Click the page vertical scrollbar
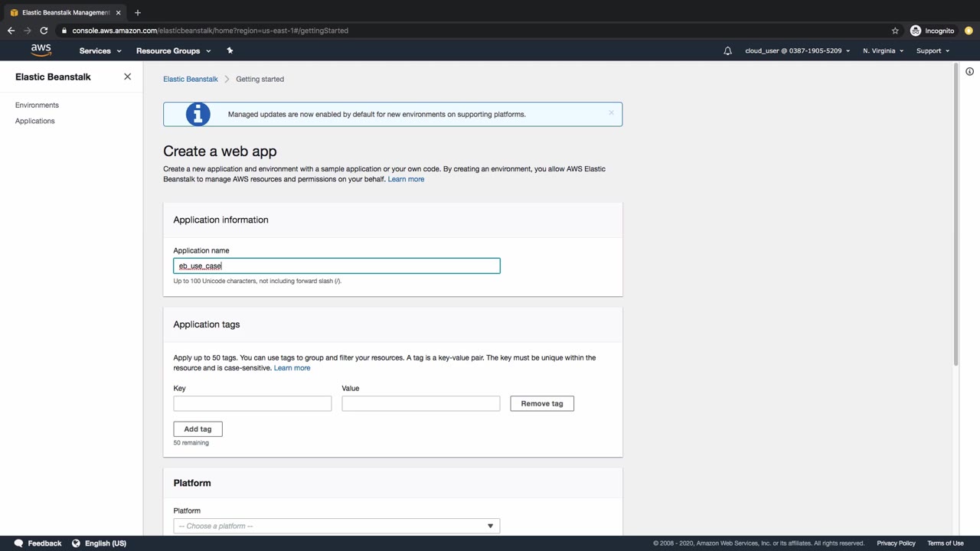Image resolution: width=980 pixels, height=551 pixels. click(955, 214)
